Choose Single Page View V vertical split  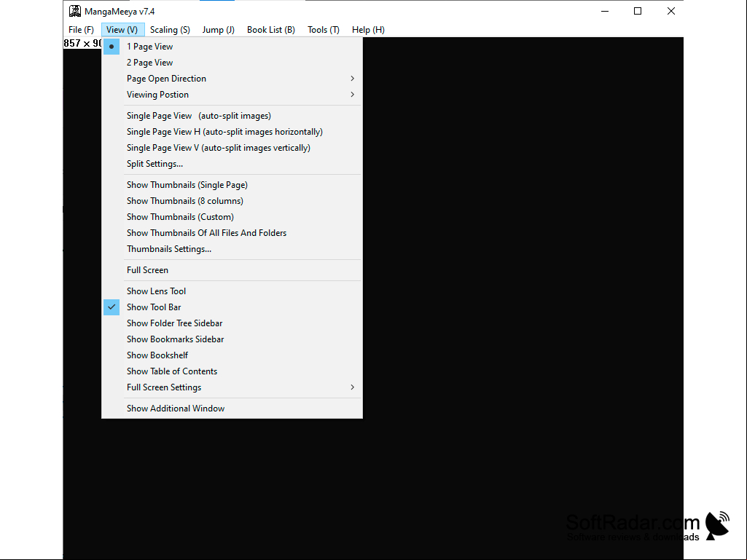(x=232, y=148)
